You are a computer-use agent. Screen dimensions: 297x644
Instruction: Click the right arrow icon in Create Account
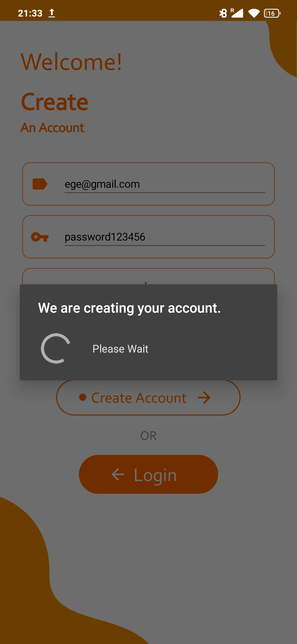pyautogui.click(x=204, y=398)
